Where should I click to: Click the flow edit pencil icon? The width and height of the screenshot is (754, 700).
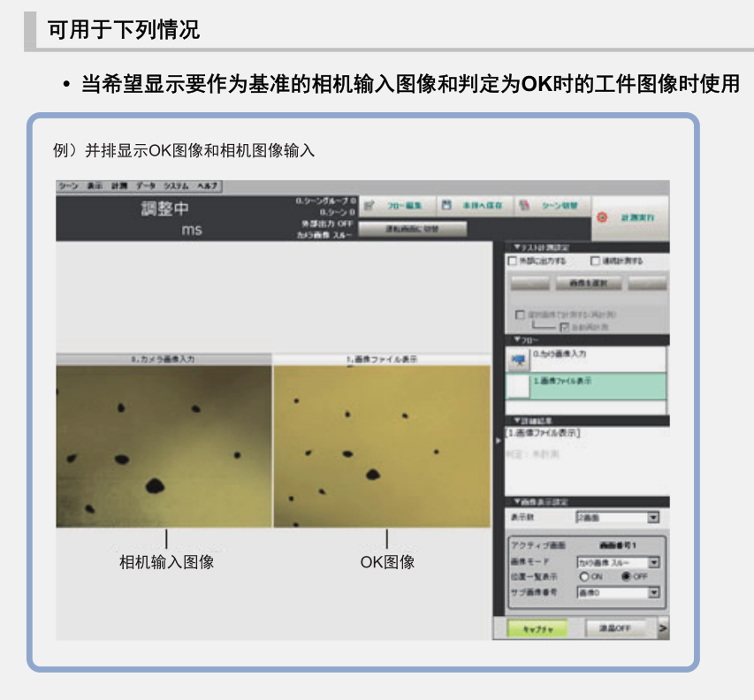pos(369,206)
